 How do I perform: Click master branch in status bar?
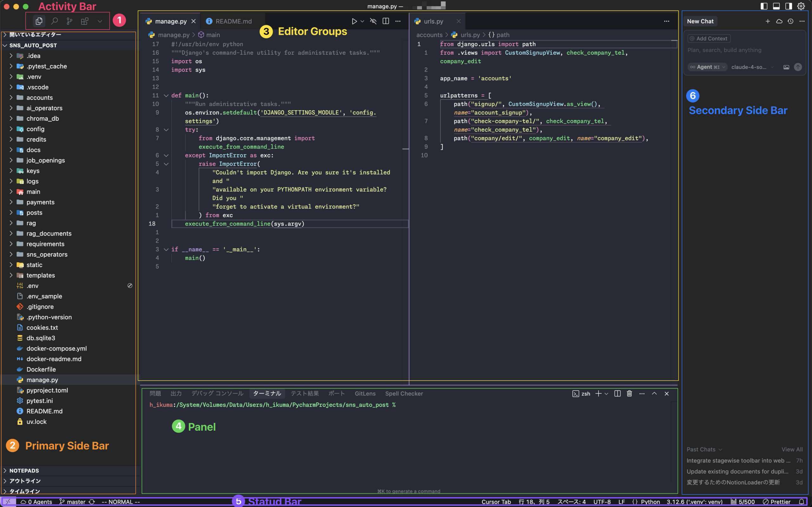[x=72, y=502]
